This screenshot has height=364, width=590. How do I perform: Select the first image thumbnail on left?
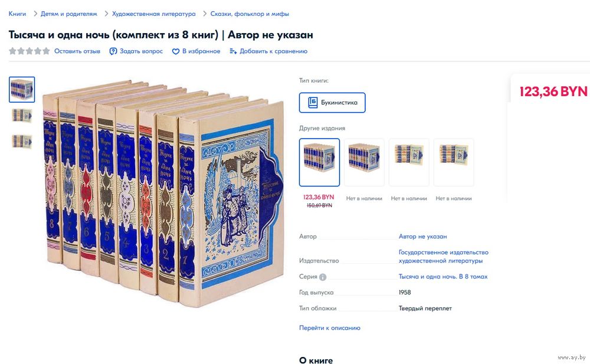click(22, 90)
